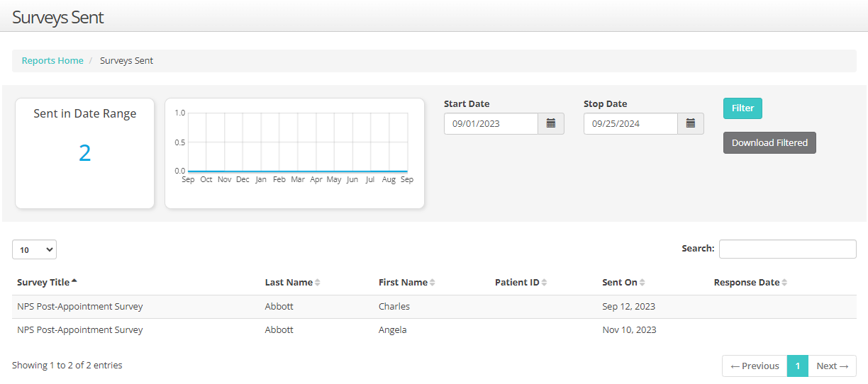Click the Download Filtered button

769,142
